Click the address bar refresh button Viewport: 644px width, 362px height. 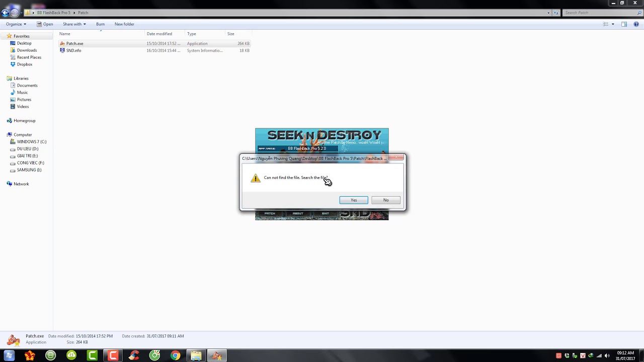point(556,13)
